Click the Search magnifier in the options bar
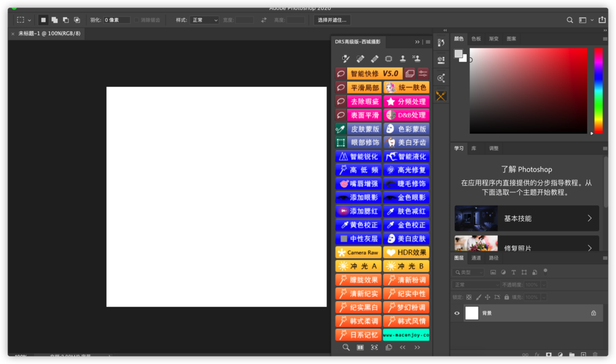 click(570, 20)
